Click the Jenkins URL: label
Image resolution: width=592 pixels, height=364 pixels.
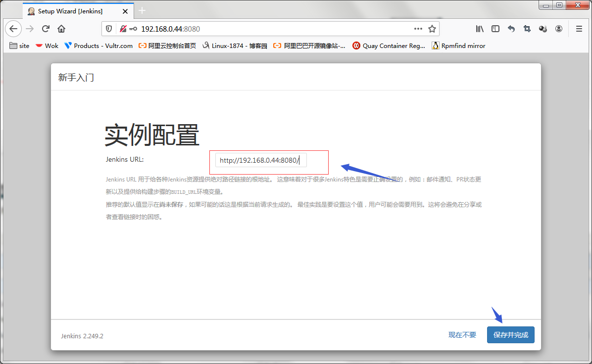(x=125, y=159)
